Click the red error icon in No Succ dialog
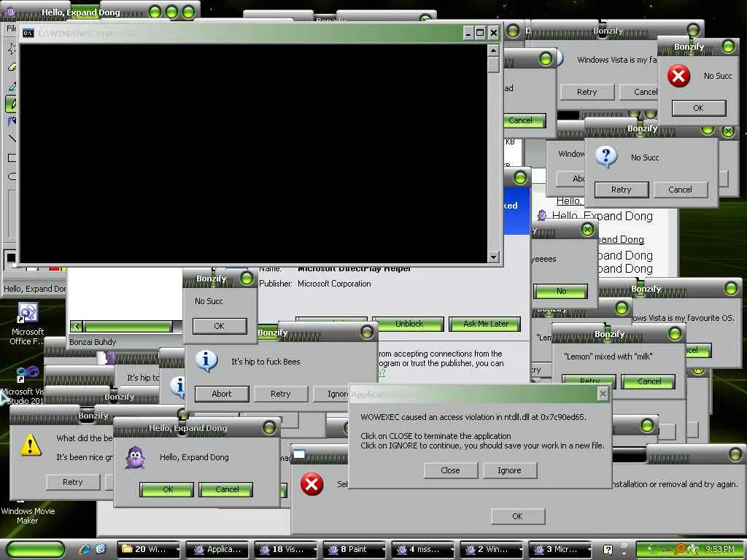The image size is (747, 560). click(678, 76)
